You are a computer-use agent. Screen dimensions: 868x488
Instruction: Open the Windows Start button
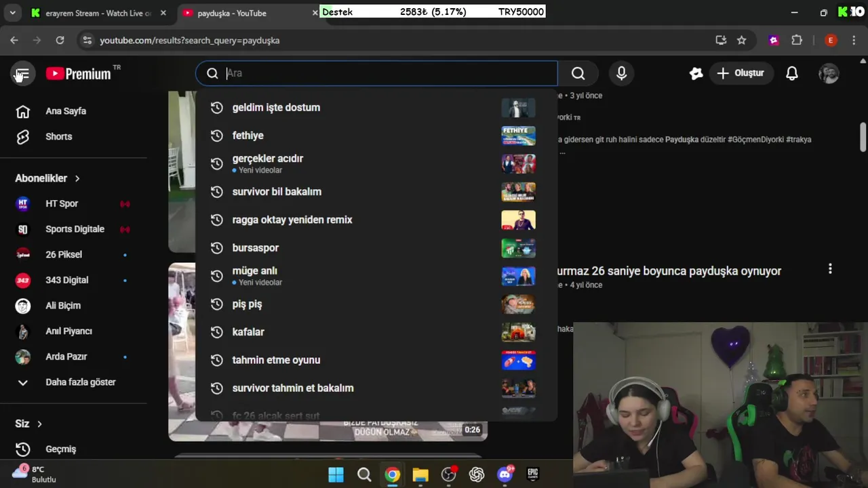[x=336, y=474]
